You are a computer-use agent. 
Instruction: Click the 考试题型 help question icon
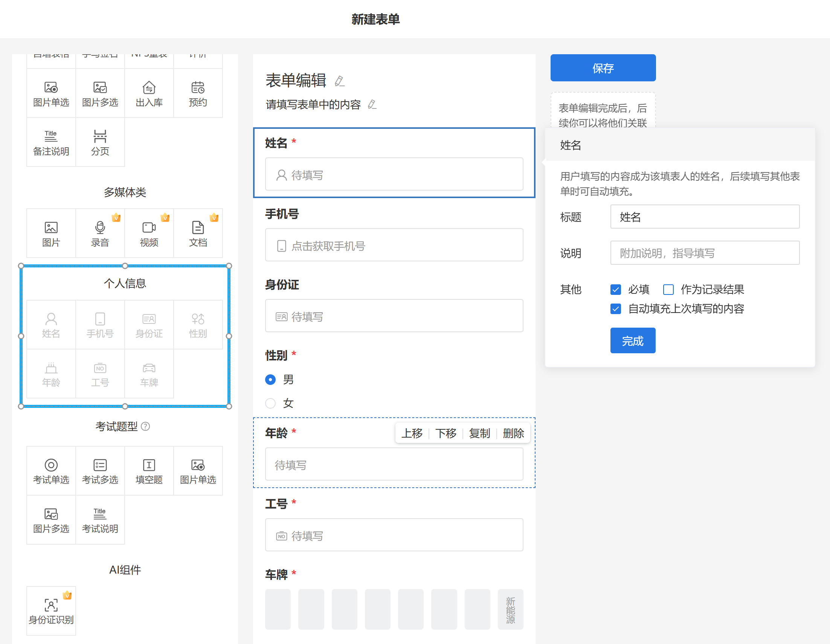[145, 427]
